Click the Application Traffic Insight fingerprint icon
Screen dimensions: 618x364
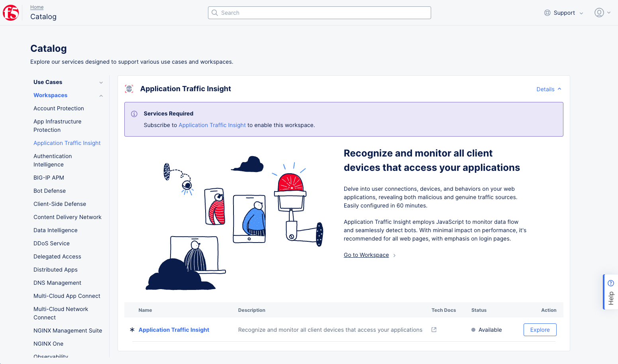click(x=129, y=88)
